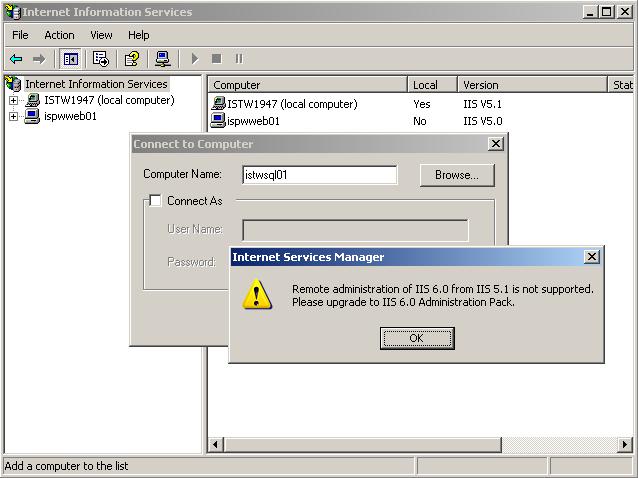Open the Help toolbar icon
The height and width of the screenshot is (478, 638).
[x=132, y=59]
